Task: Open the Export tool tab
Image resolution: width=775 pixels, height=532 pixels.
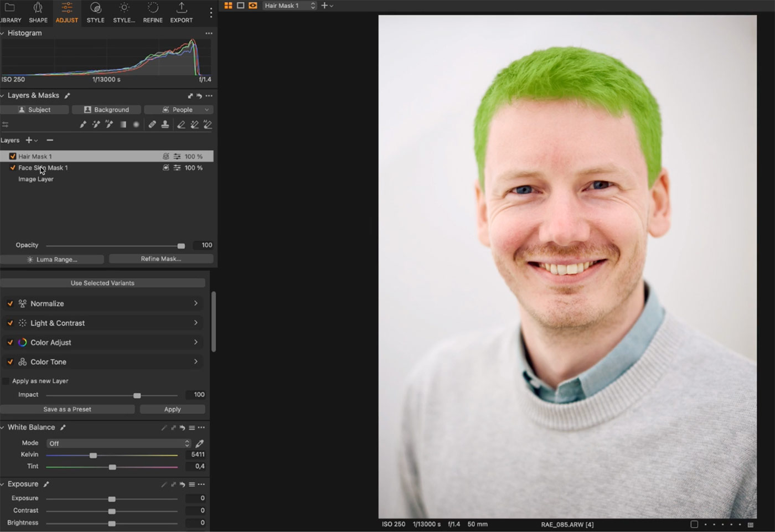Action: (x=182, y=13)
